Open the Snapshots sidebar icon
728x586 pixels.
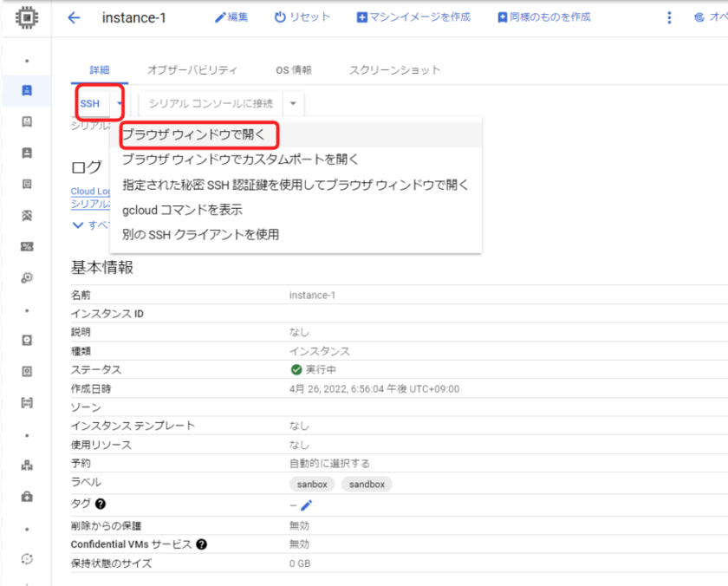(27, 372)
